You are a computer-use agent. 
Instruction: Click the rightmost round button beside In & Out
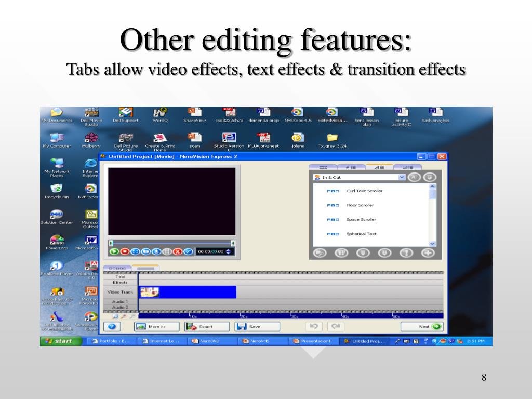tap(430, 177)
